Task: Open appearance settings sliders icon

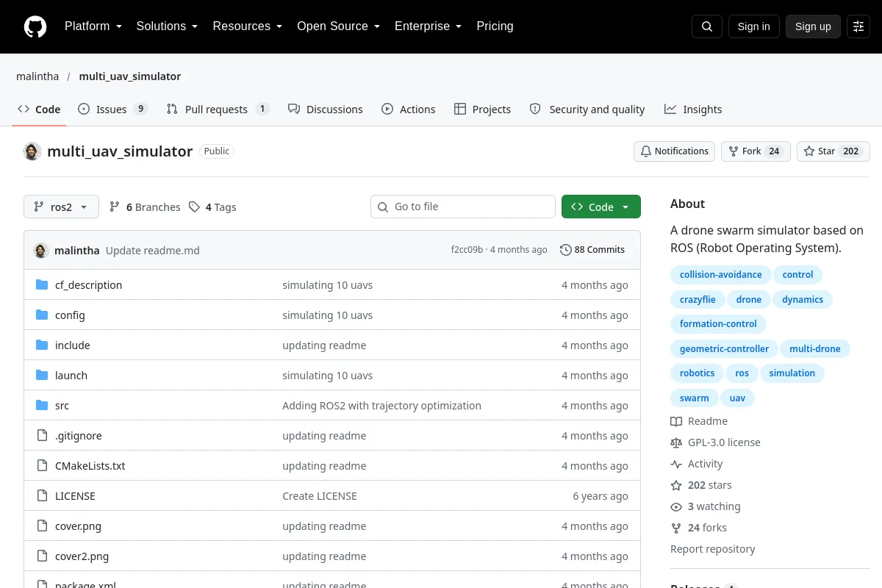Action: coord(858,26)
